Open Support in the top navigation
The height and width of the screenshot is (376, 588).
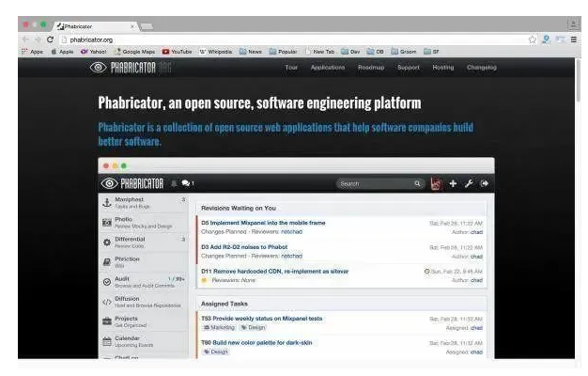409,68
